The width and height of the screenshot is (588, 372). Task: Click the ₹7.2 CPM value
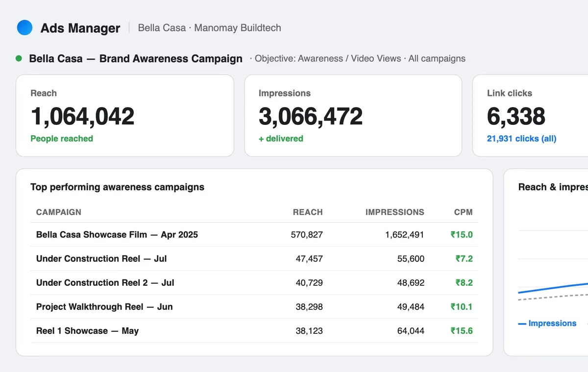[464, 258]
